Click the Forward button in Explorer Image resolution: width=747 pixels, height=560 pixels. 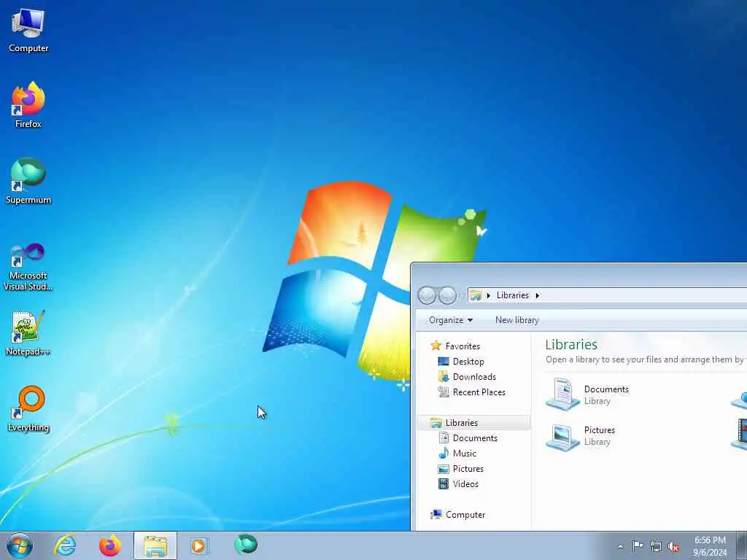(447, 295)
